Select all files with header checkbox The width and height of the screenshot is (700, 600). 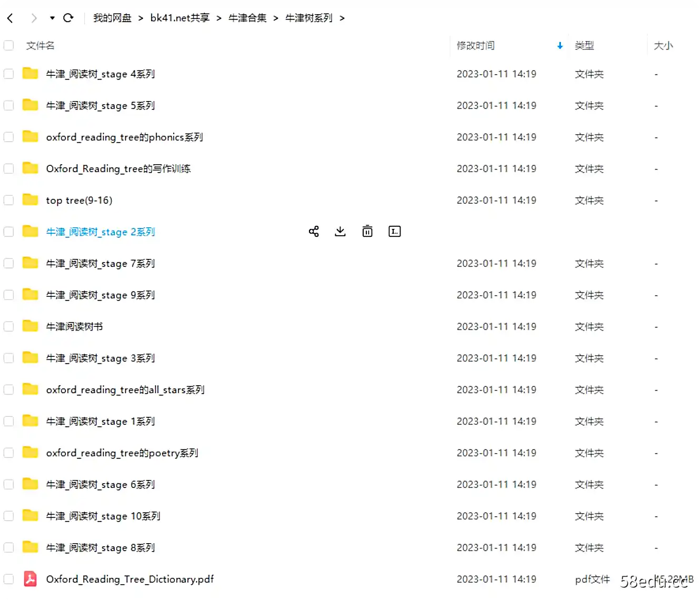(x=9, y=45)
